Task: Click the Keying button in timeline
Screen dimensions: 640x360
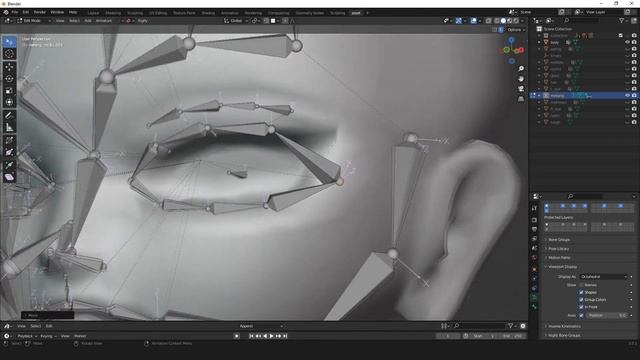Action: [48, 336]
